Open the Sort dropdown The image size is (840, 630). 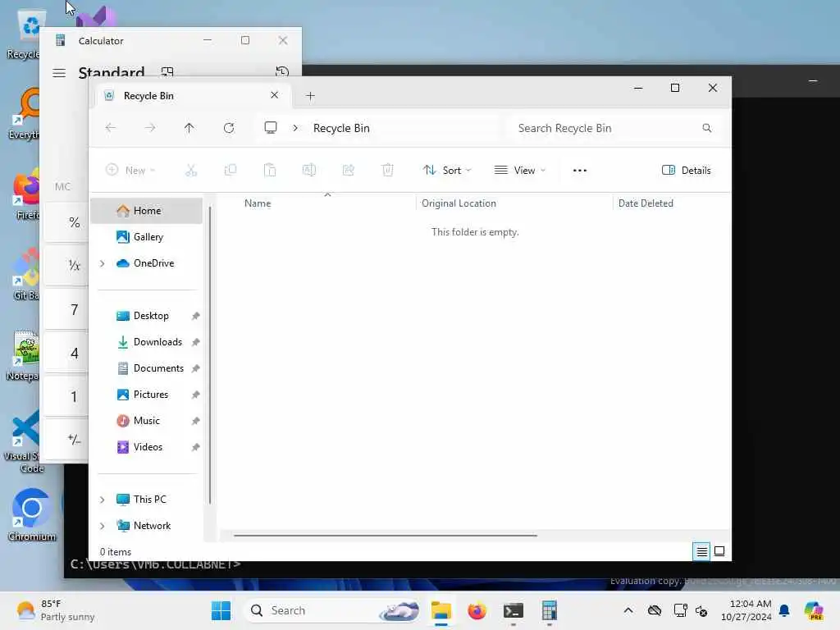pyautogui.click(x=447, y=171)
